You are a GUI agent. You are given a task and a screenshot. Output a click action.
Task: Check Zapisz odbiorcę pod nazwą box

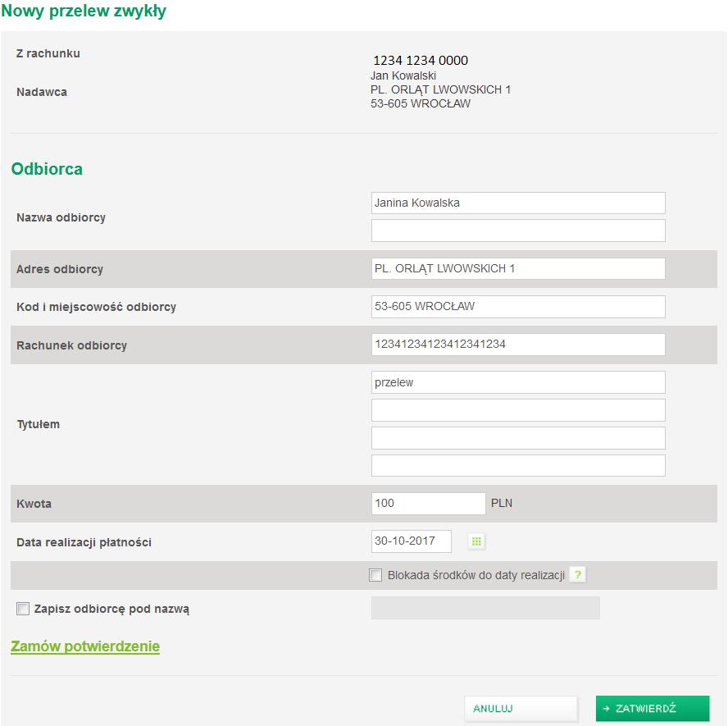coord(23,609)
